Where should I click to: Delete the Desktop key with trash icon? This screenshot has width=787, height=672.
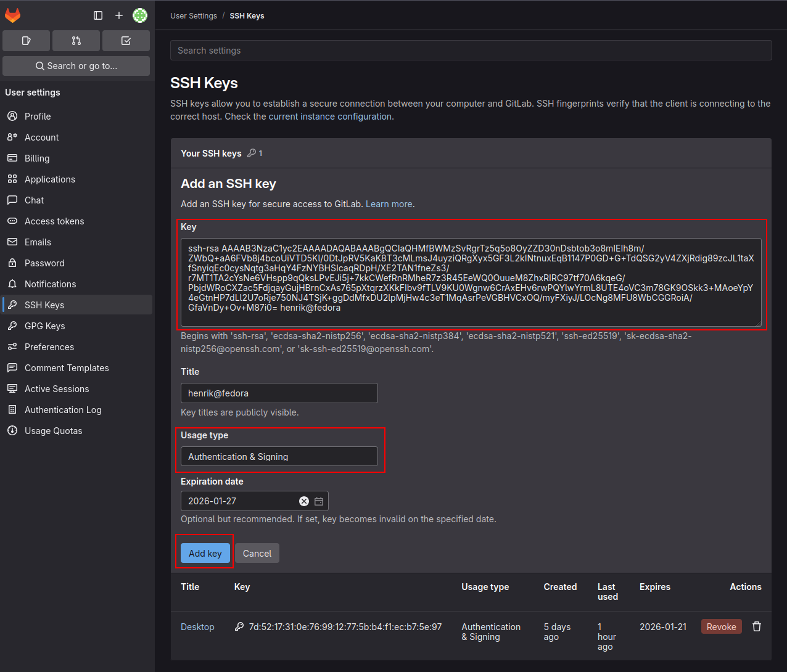click(x=757, y=626)
